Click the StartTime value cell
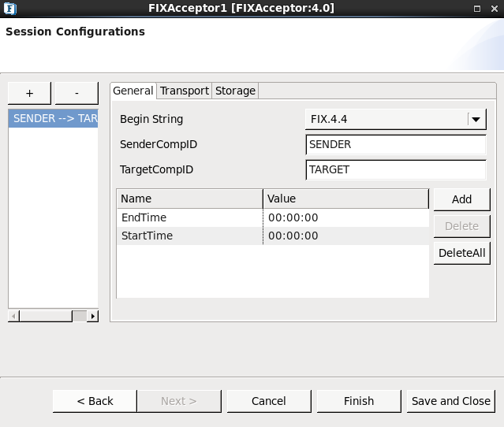Screen dimensions: 504x427 [x=345, y=236]
